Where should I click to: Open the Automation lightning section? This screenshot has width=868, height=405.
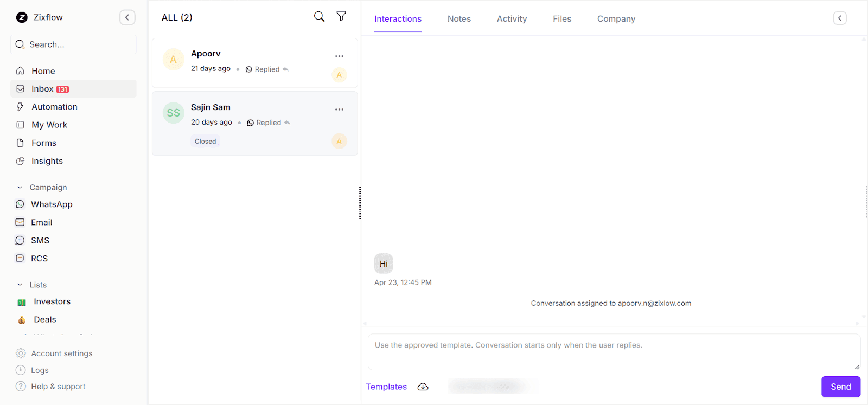[x=54, y=107]
